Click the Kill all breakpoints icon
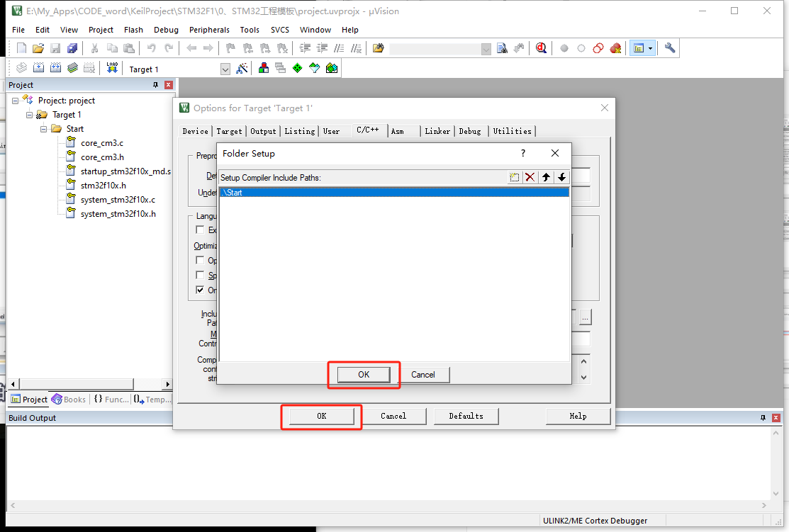Viewport: 789px width, 532px height. (x=615, y=48)
